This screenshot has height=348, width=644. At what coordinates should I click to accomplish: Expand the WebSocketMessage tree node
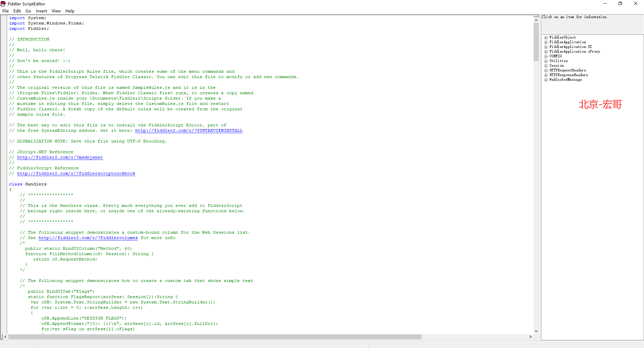coord(546,80)
